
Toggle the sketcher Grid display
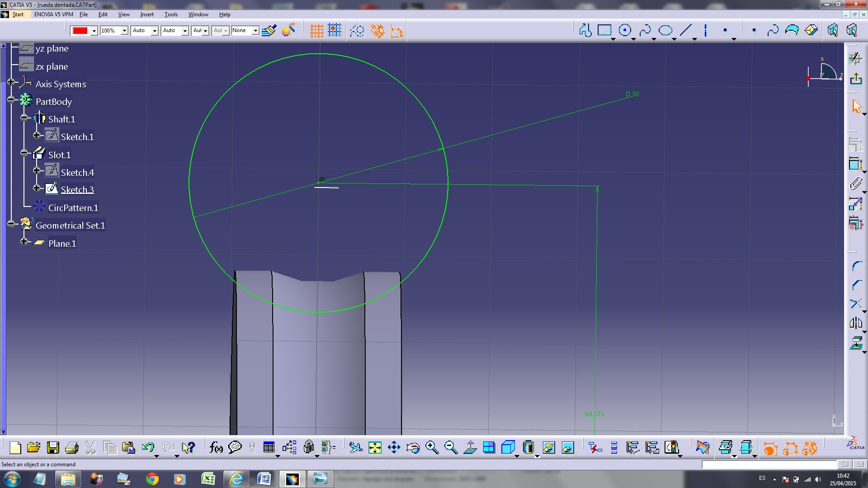[316, 31]
